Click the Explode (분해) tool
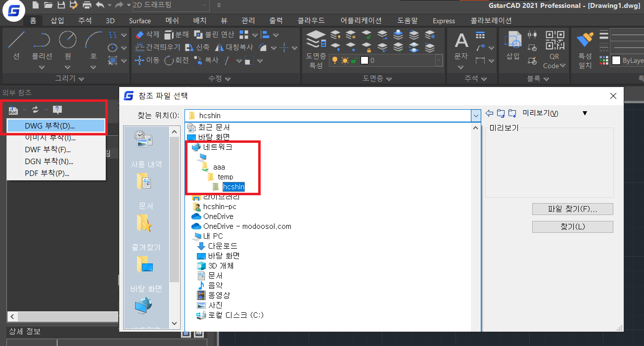 177,35
